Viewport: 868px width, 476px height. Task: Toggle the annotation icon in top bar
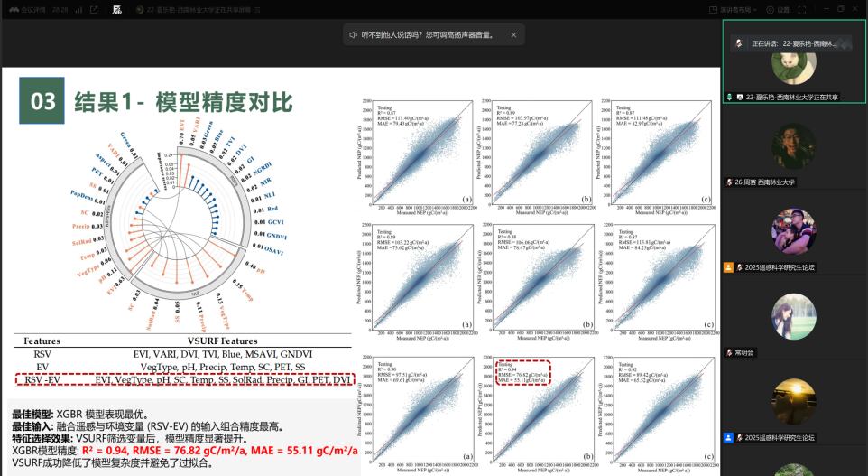[x=117, y=9]
